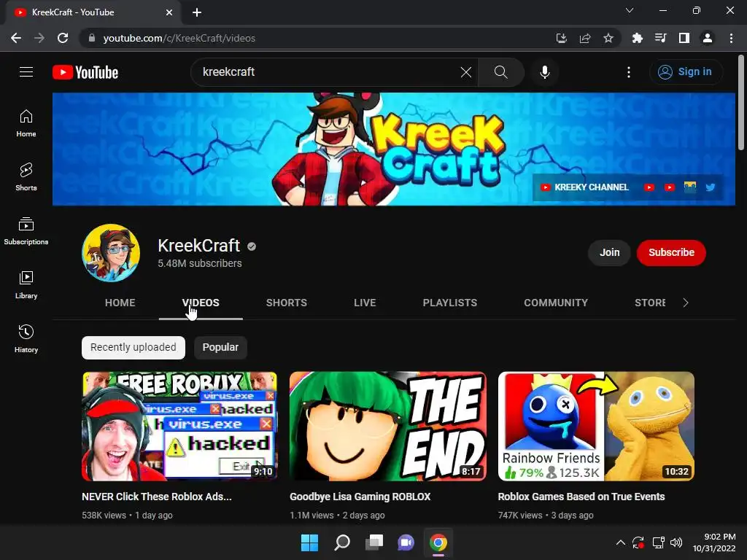Open a new browser tab
The image size is (747, 560).
tap(197, 12)
